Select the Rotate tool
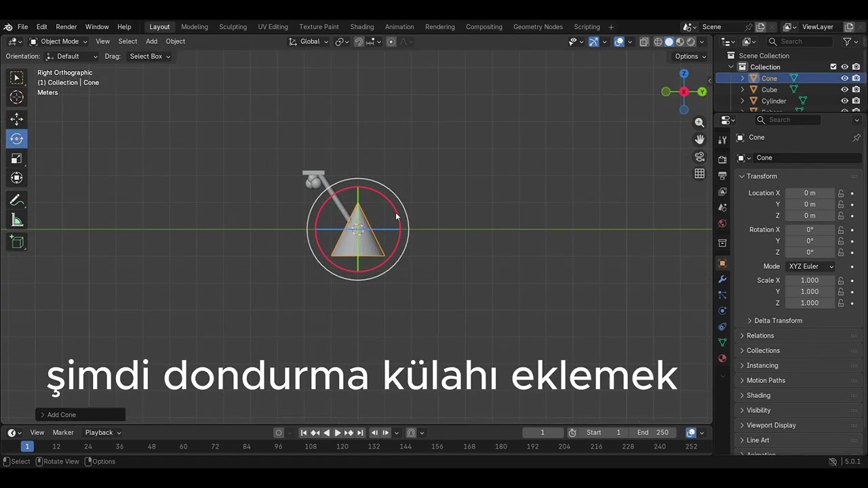This screenshot has width=868, height=488. pyautogui.click(x=17, y=139)
